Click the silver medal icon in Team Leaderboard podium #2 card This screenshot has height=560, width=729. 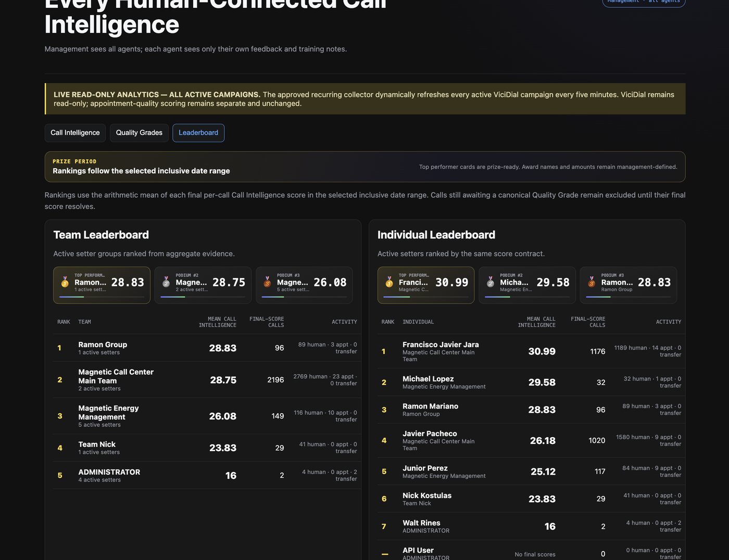[166, 282]
